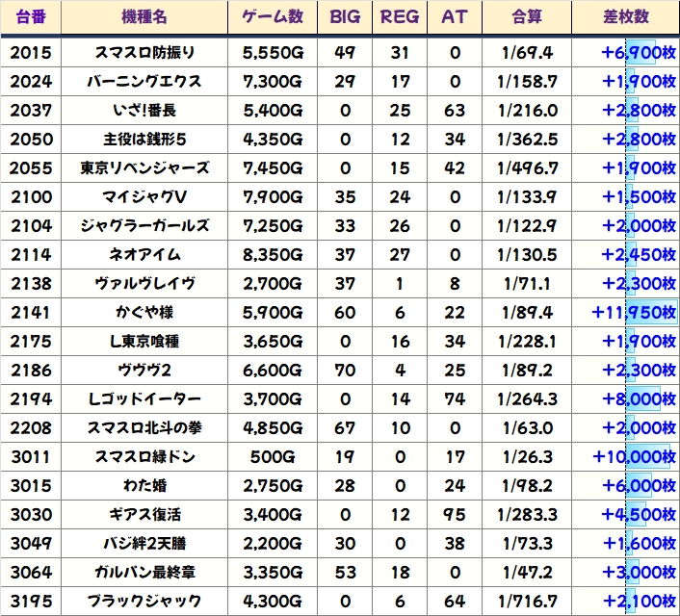This screenshot has height=616, width=680.
Task: Sort by the 機種名 column header
Action: 144,17
